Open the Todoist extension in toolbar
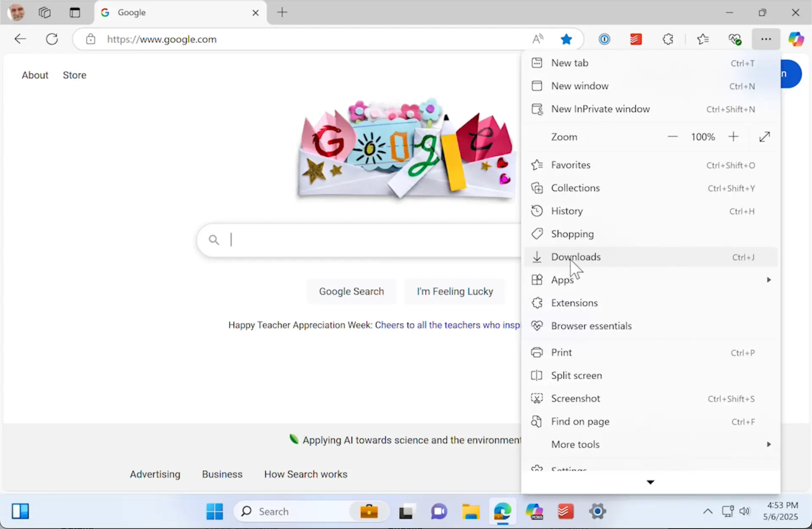 (636, 39)
